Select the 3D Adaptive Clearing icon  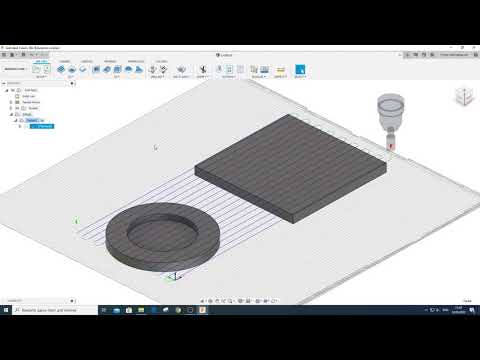point(96,69)
